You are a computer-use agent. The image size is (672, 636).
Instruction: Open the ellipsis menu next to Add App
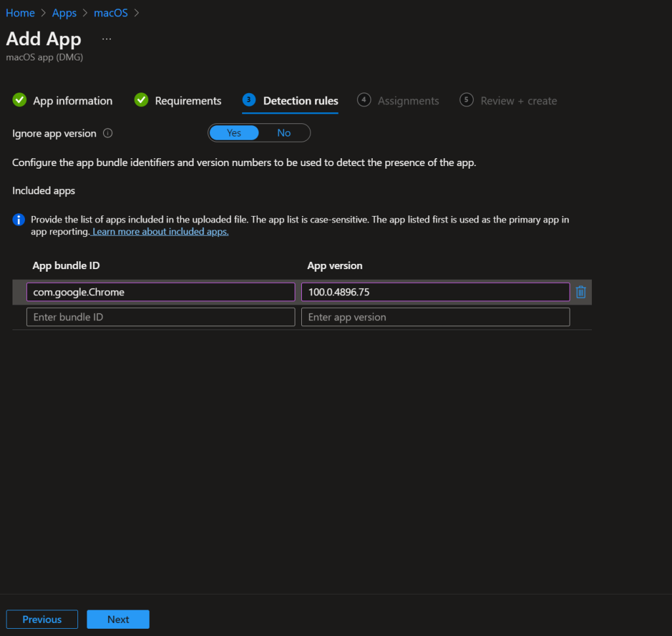[107, 39]
